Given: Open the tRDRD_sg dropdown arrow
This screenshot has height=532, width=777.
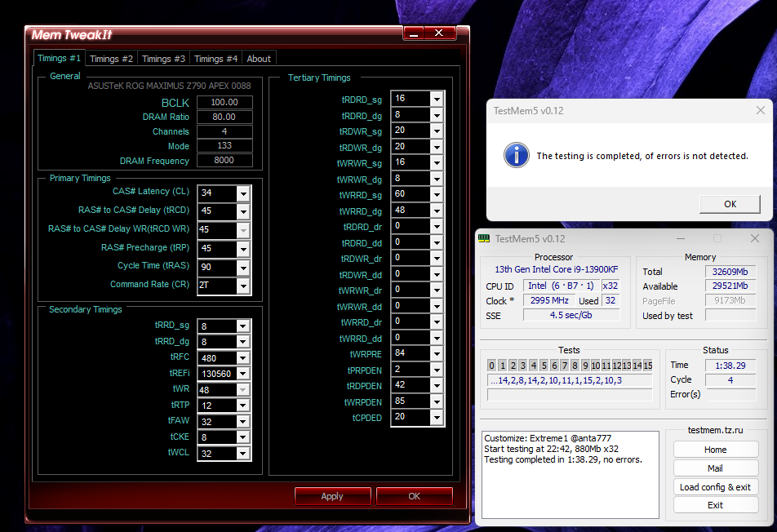Looking at the screenshot, I should pos(437,99).
